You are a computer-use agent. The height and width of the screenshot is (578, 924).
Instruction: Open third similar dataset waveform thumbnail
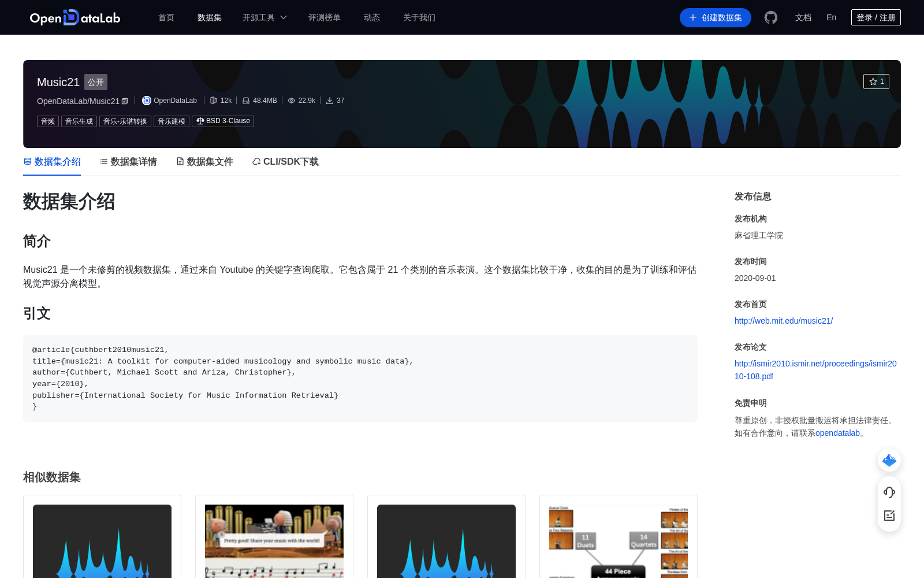(x=446, y=541)
